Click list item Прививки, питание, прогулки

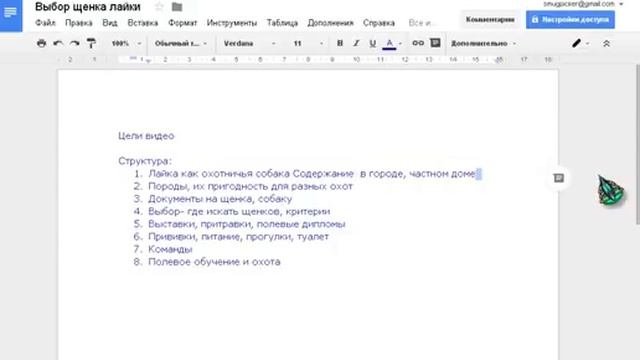(x=238, y=237)
